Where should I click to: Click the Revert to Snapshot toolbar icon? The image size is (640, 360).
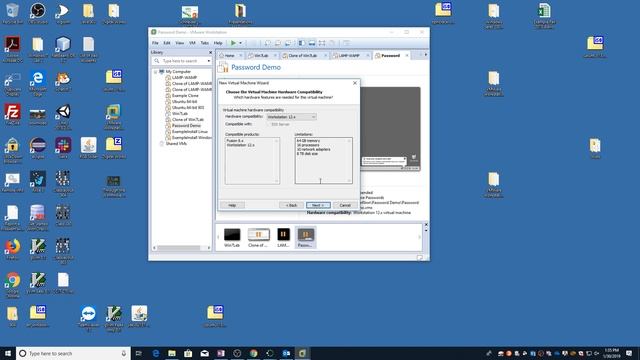tap(278, 43)
